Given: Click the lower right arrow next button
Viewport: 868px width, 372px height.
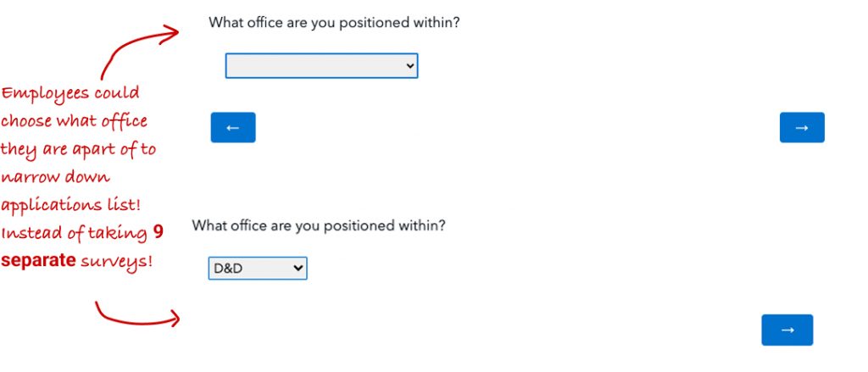Looking at the screenshot, I should point(787,330).
